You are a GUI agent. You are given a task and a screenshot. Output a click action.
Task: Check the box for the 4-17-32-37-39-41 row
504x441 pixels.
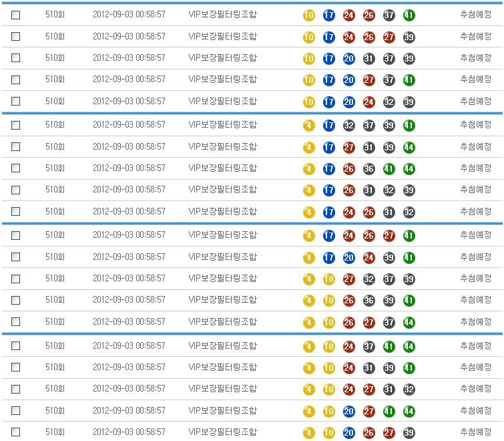16,125
